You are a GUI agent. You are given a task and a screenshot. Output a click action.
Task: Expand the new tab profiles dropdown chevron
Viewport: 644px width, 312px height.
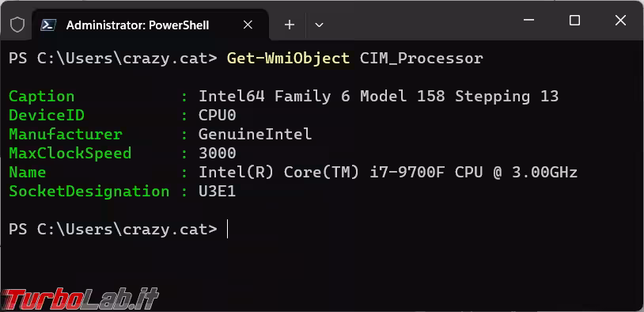(319, 25)
